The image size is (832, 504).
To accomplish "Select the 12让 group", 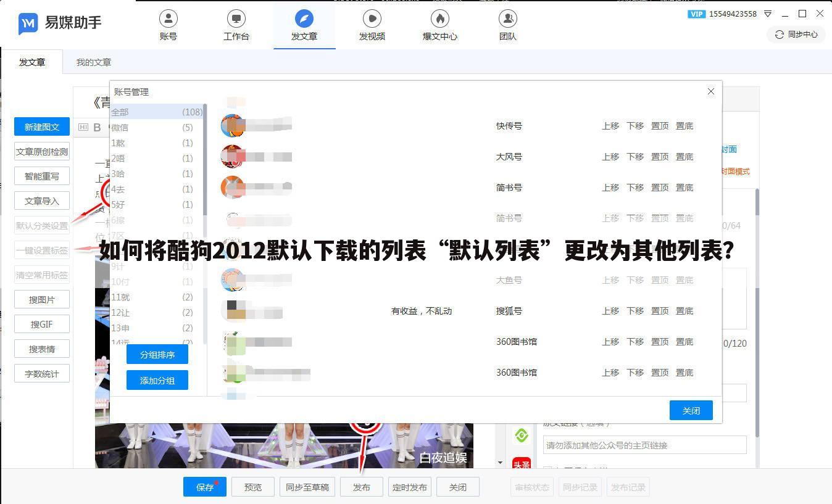I will point(157,313).
